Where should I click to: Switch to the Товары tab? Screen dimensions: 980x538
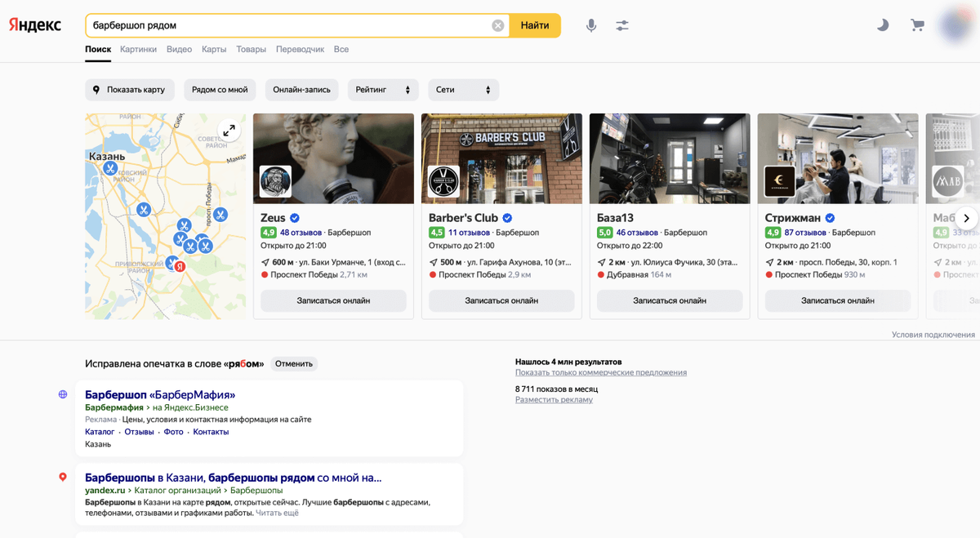252,49
